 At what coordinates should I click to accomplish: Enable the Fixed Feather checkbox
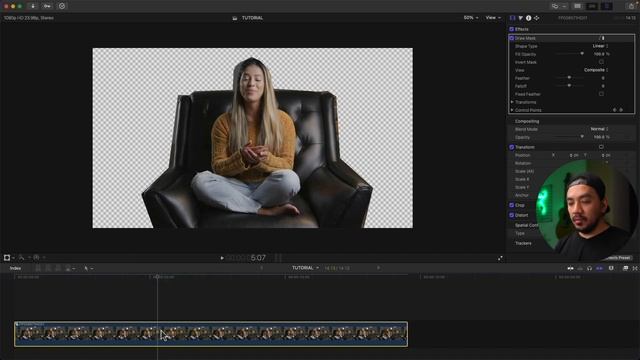coord(601,94)
